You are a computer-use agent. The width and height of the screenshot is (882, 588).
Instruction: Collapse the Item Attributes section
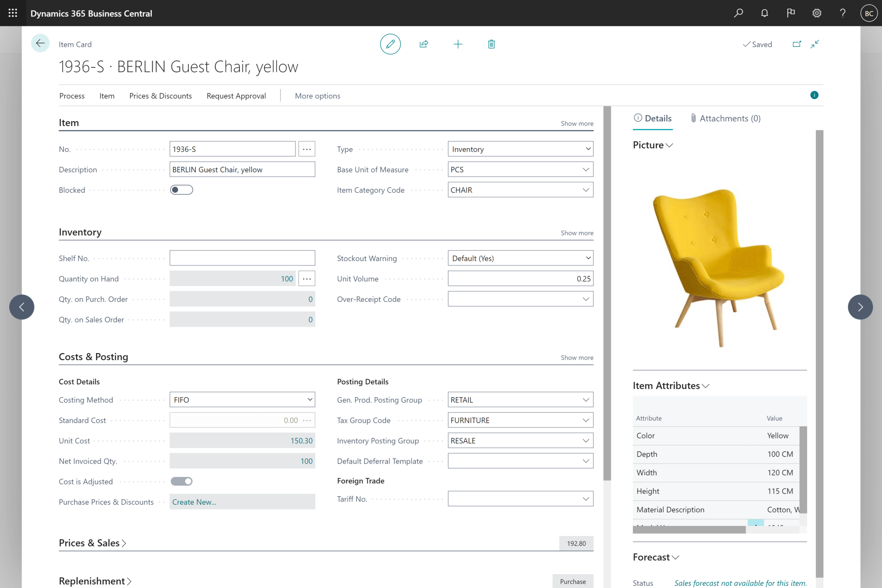pos(706,386)
